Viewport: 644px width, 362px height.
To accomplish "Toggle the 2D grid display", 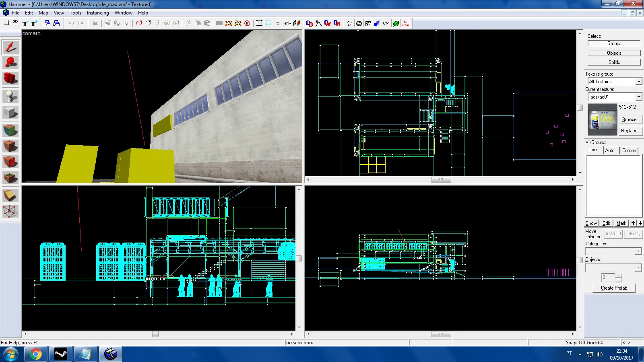I will (x=7, y=23).
